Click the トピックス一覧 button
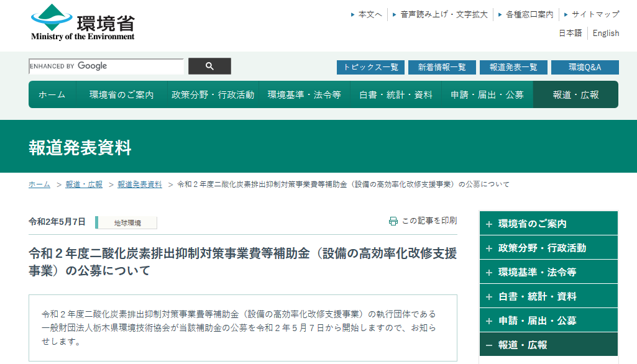The image size is (637, 364). [369, 66]
